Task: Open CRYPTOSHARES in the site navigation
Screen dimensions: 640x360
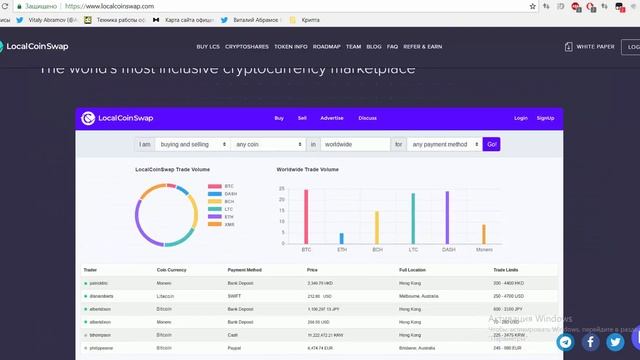Action: click(247, 47)
